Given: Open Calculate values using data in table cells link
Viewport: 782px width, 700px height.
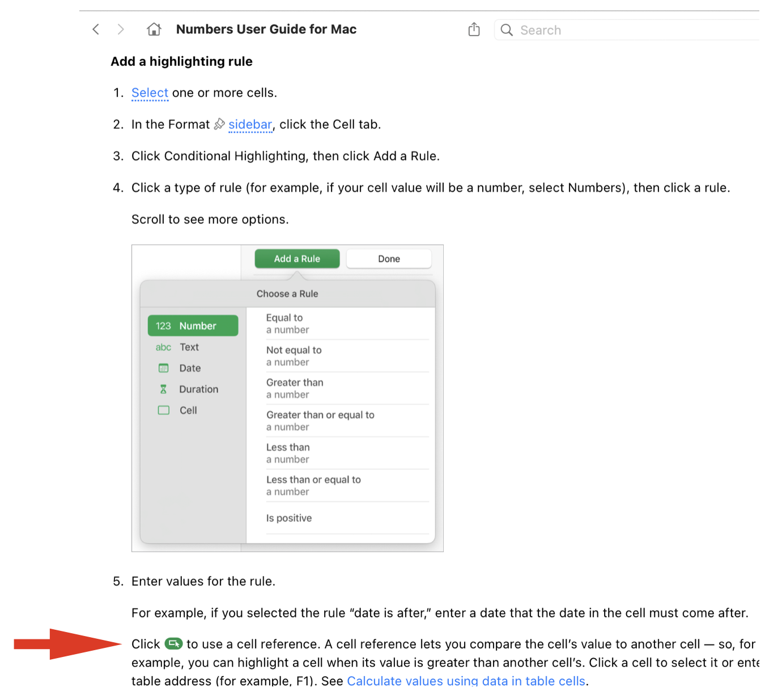Looking at the screenshot, I should (x=466, y=681).
